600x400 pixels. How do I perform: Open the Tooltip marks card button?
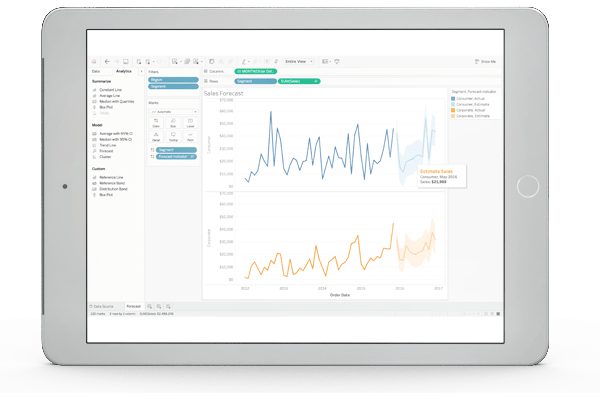click(173, 137)
